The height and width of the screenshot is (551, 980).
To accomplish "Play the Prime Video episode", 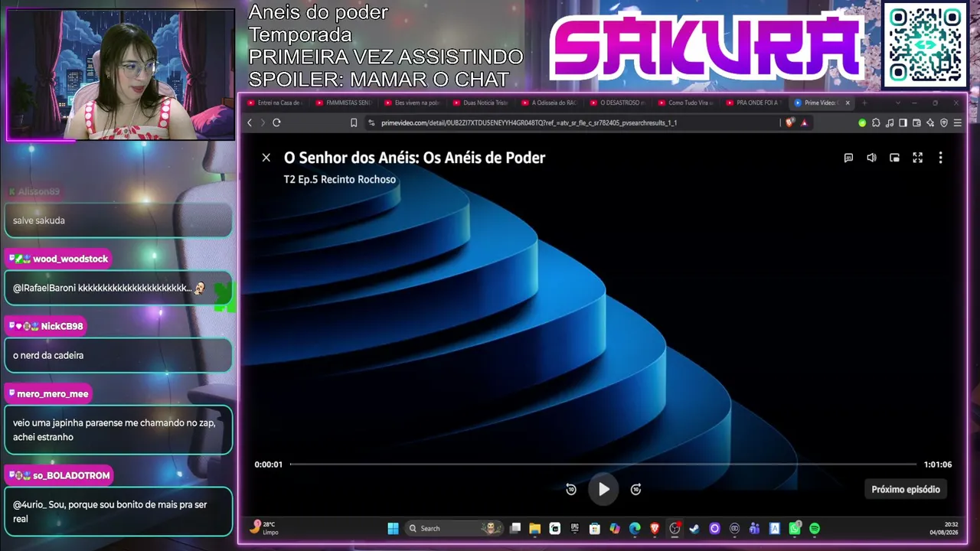I will [603, 490].
